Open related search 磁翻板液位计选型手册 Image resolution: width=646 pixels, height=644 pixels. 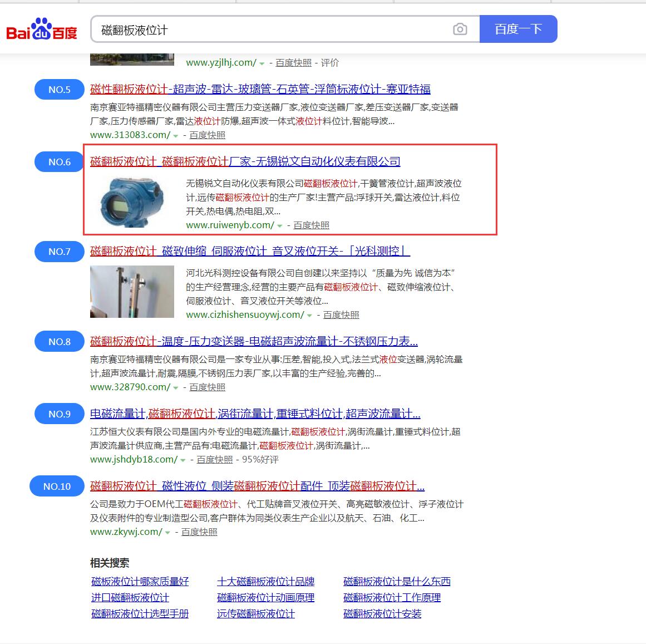140,614
